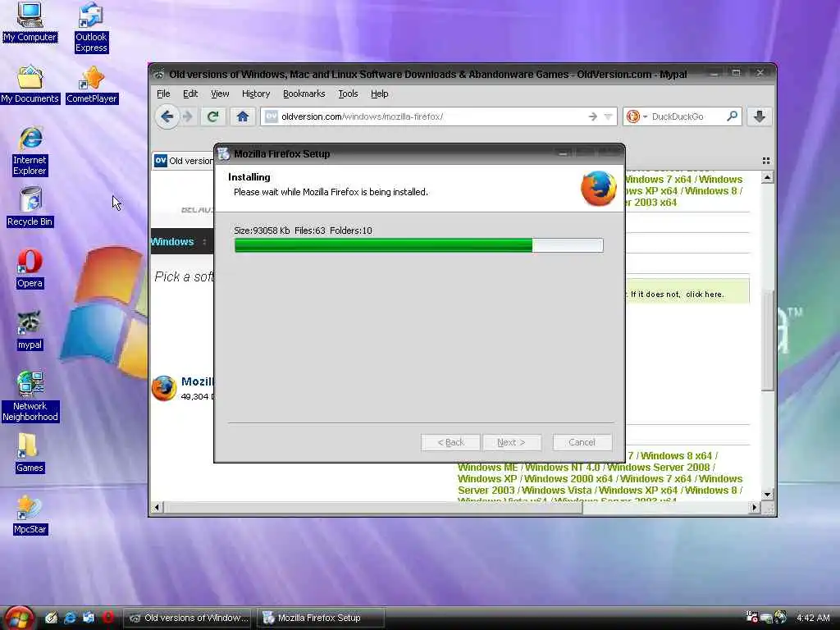Reload the page with refresh icon

(x=212, y=116)
